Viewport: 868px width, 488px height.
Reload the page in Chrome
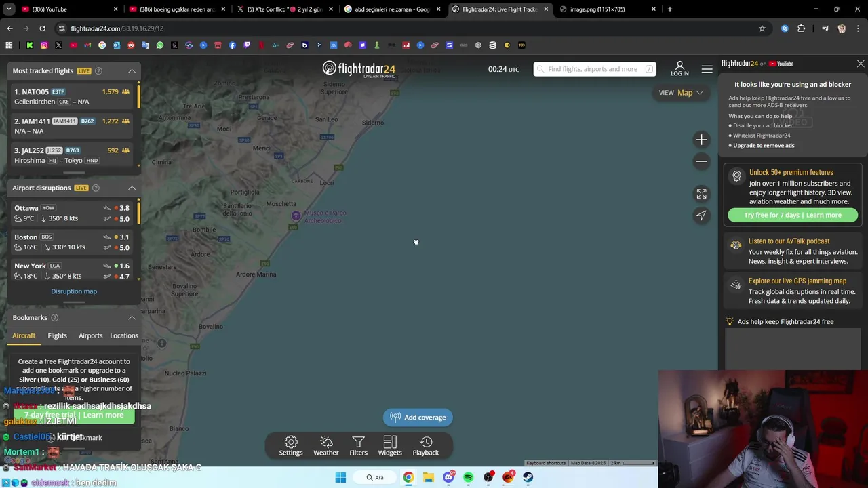coord(42,28)
